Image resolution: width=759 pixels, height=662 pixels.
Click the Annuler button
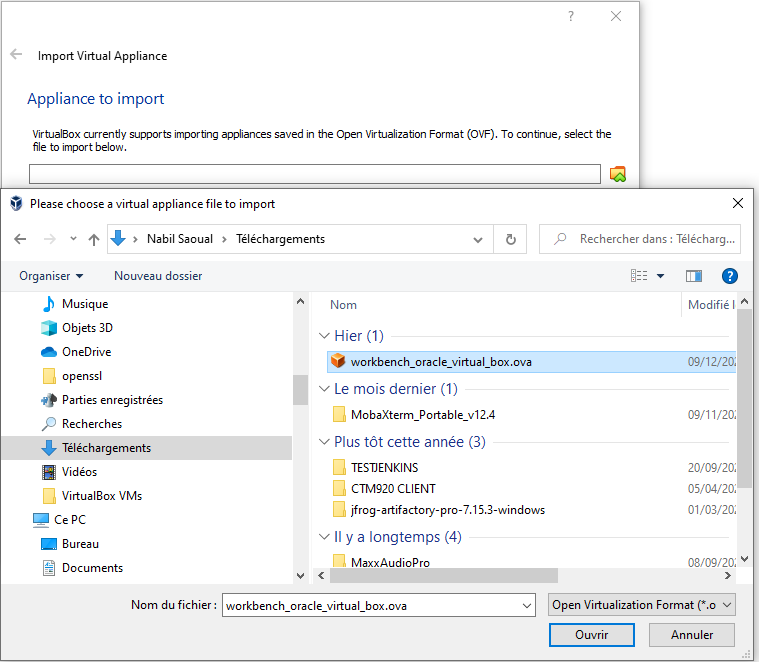[x=692, y=635]
